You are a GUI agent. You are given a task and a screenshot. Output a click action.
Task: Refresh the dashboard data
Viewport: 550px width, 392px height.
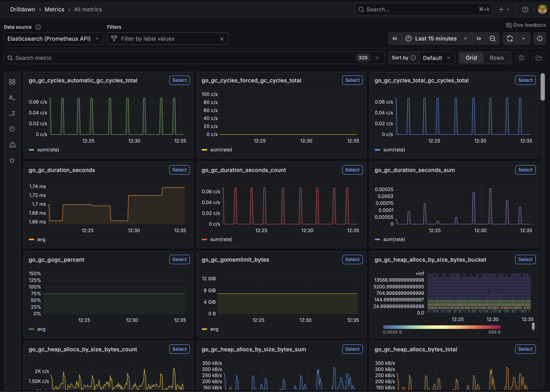pyautogui.click(x=510, y=39)
